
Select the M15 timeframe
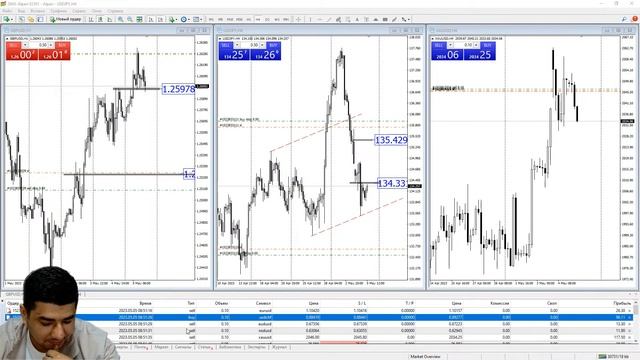pyautogui.click(x=230, y=19)
